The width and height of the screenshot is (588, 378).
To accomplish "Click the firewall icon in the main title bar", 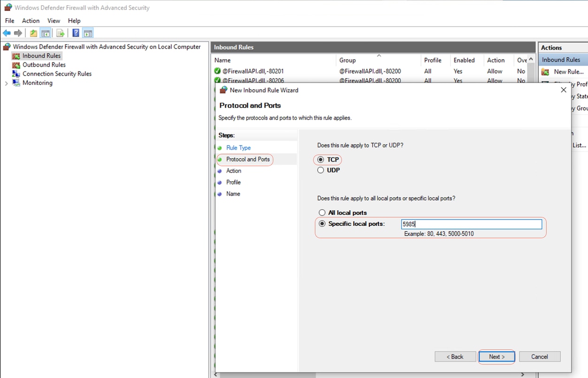I will click(8, 8).
